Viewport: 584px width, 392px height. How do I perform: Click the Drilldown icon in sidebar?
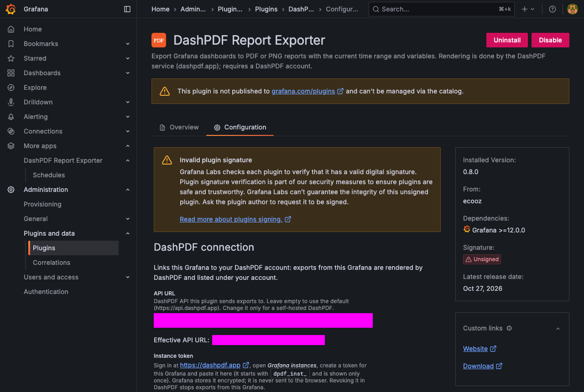tap(11, 102)
